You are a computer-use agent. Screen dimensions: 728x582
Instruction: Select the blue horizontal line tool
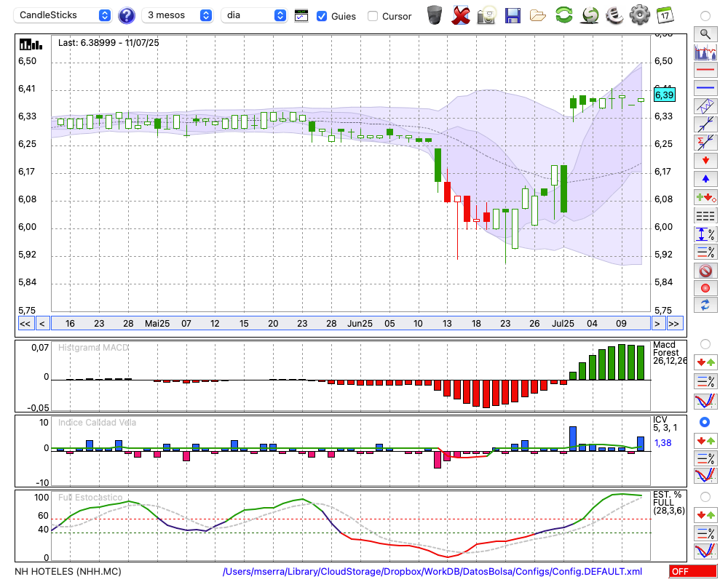pos(705,88)
